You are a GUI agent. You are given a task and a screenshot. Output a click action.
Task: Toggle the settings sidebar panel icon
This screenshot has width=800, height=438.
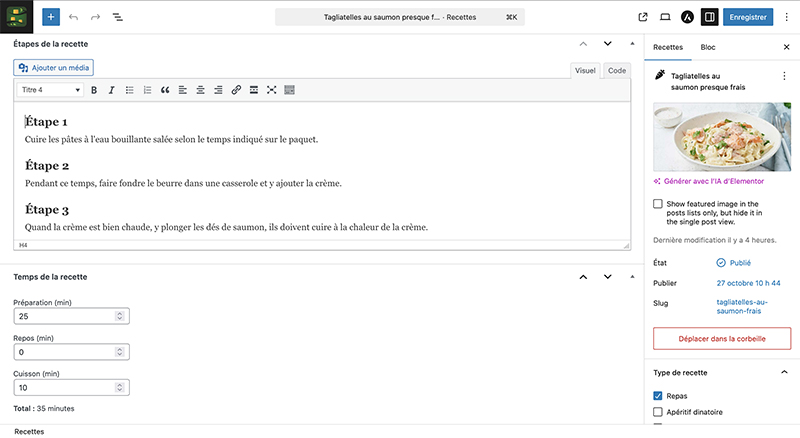(x=709, y=17)
